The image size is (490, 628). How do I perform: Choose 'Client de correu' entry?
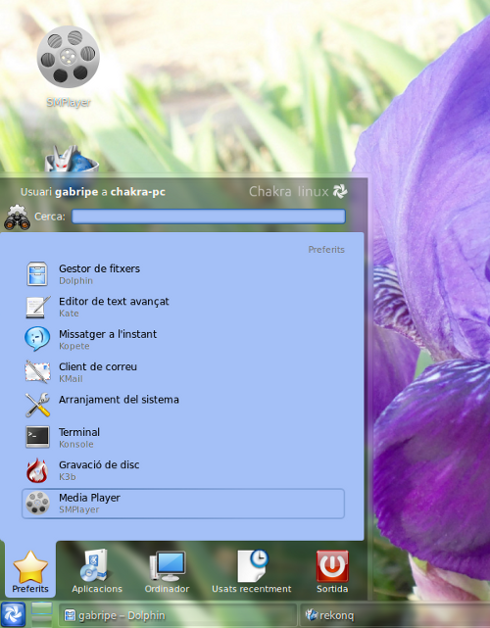[x=98, y=367]
